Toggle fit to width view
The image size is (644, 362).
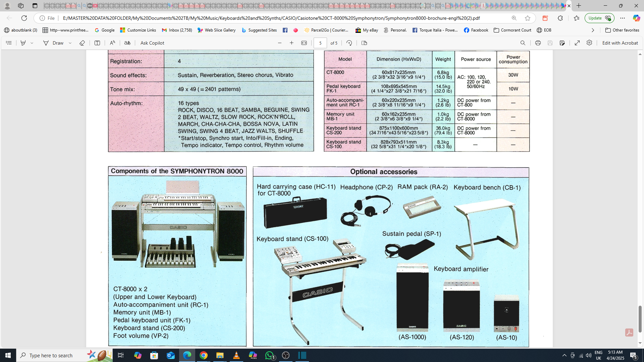coord(304,43)
